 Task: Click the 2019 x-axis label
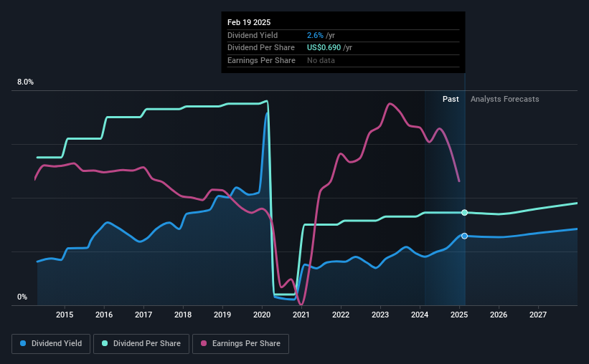(x=222, y=315)
